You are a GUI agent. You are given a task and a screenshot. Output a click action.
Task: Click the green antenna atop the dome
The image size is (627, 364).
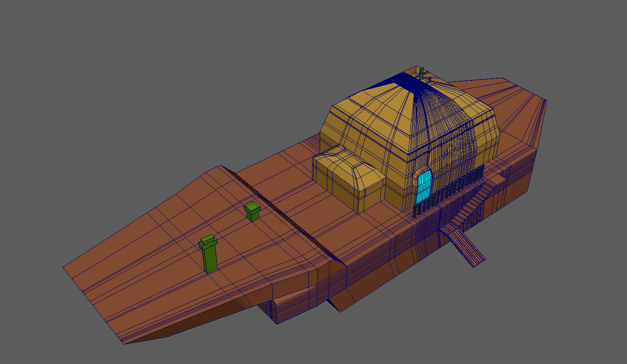pos(421,74)
